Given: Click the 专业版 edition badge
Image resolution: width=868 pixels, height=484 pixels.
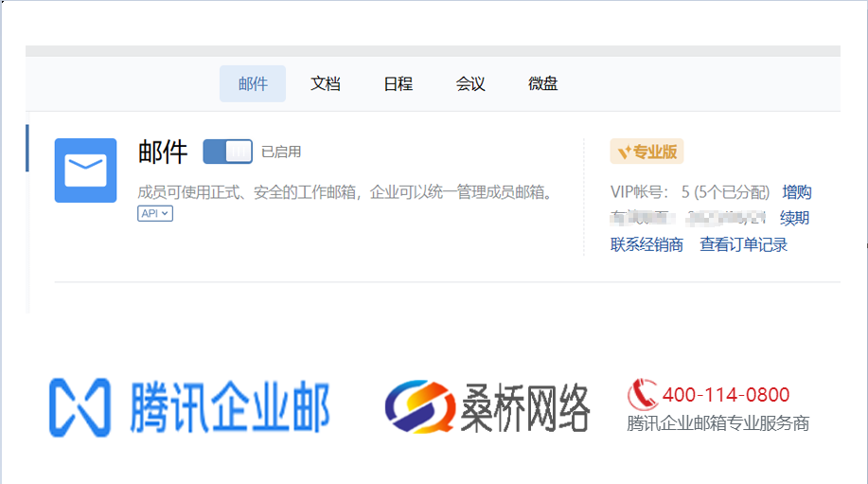Looking at the screenshot, I should coord(647,152).
